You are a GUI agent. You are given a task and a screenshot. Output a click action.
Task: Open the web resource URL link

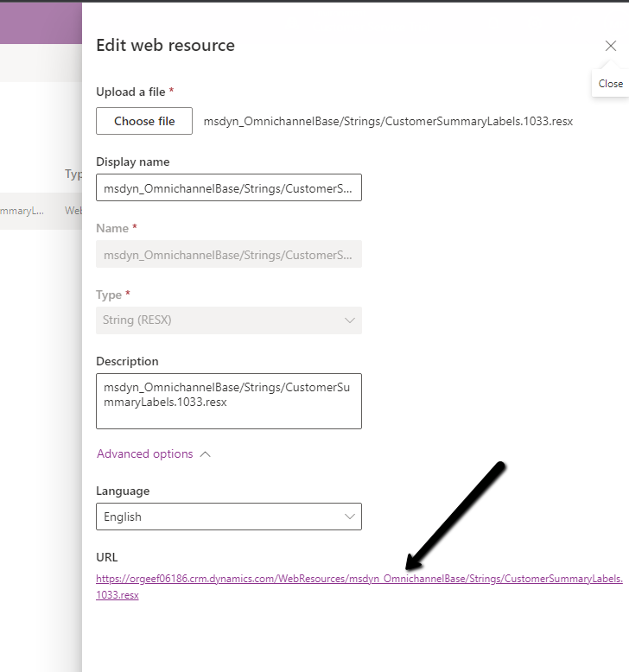pos(359,579)
